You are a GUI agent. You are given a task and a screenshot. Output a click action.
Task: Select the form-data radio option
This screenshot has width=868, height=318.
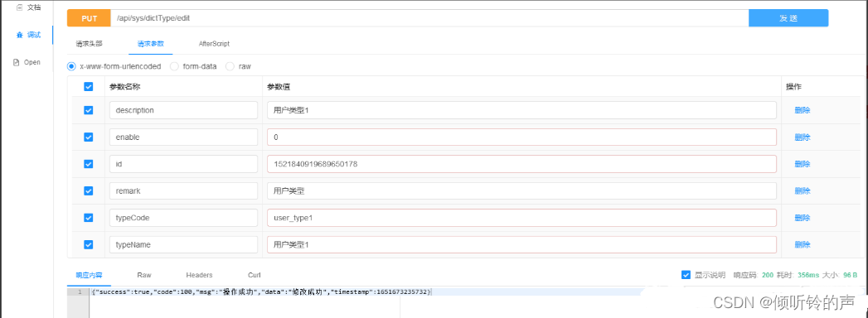(174, 66)
